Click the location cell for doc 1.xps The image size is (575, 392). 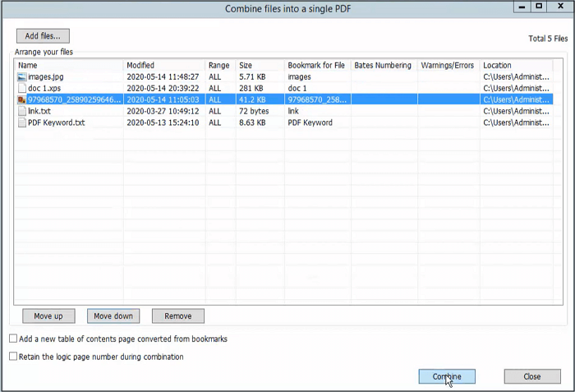point(517,88)
